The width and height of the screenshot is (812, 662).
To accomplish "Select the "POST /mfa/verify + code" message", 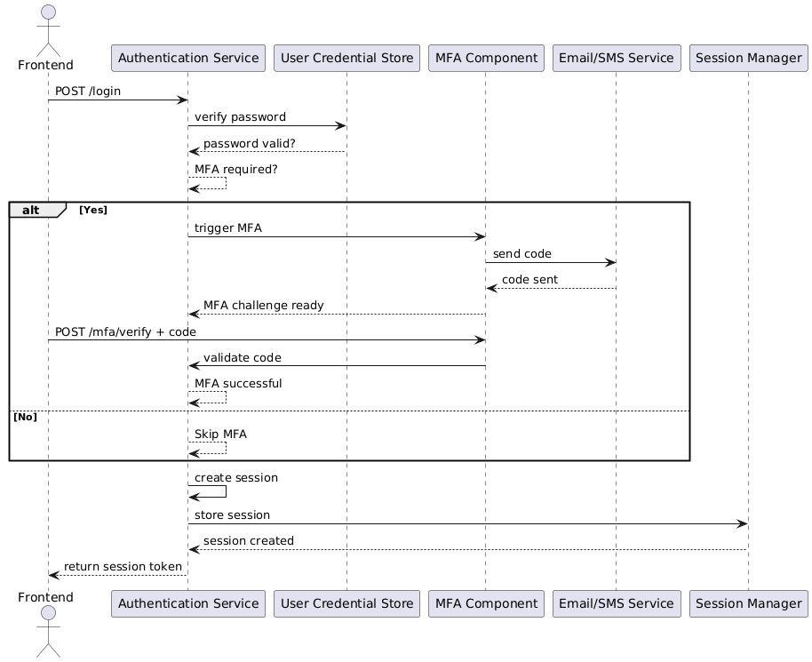I will point(125,331).
